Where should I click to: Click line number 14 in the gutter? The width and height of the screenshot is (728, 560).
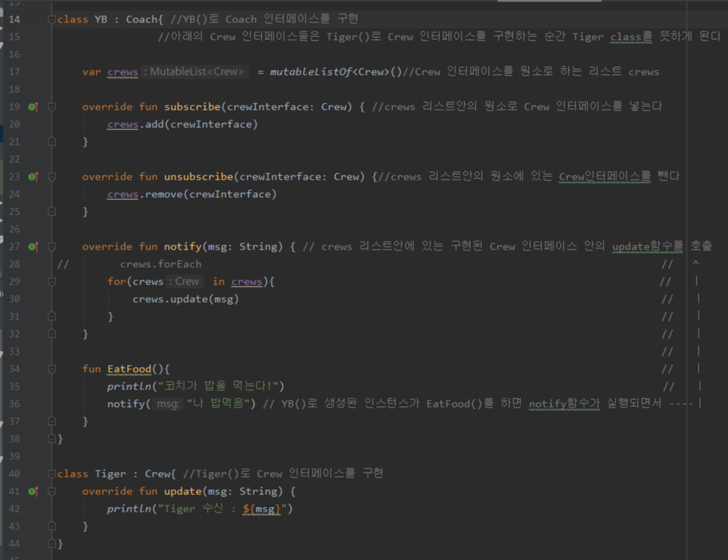click(x=15, y=20)
